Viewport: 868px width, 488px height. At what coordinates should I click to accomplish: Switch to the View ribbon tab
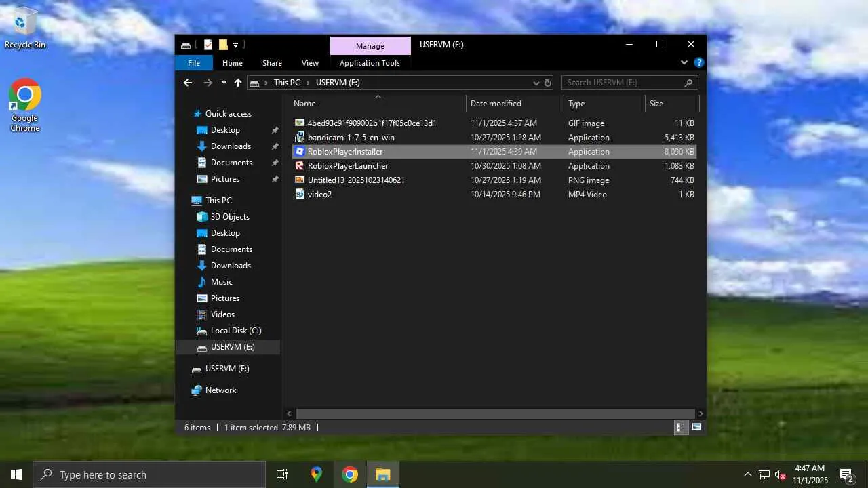(x=310, y=63)
